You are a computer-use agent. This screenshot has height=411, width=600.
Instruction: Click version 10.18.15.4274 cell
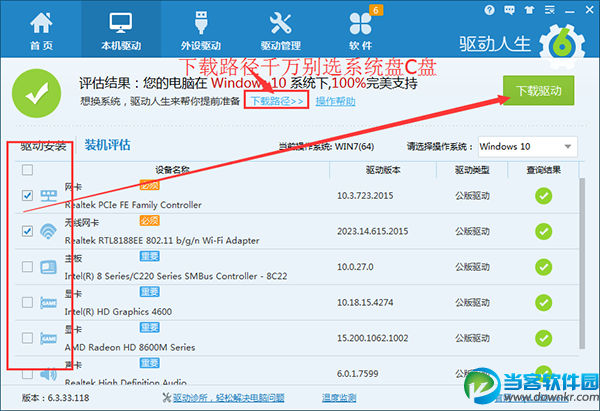click(365, 303)
